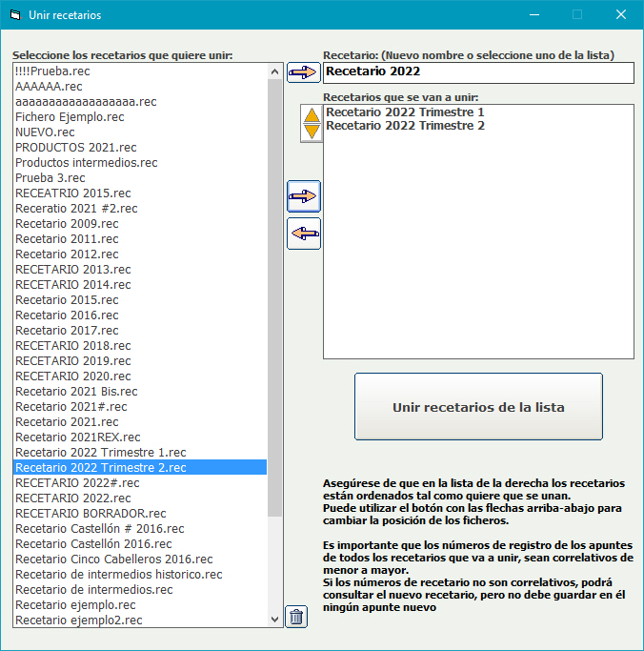Select Fichero Ejemplo.rec
Screen dimensions: 644x651
[x=140, y=117]
